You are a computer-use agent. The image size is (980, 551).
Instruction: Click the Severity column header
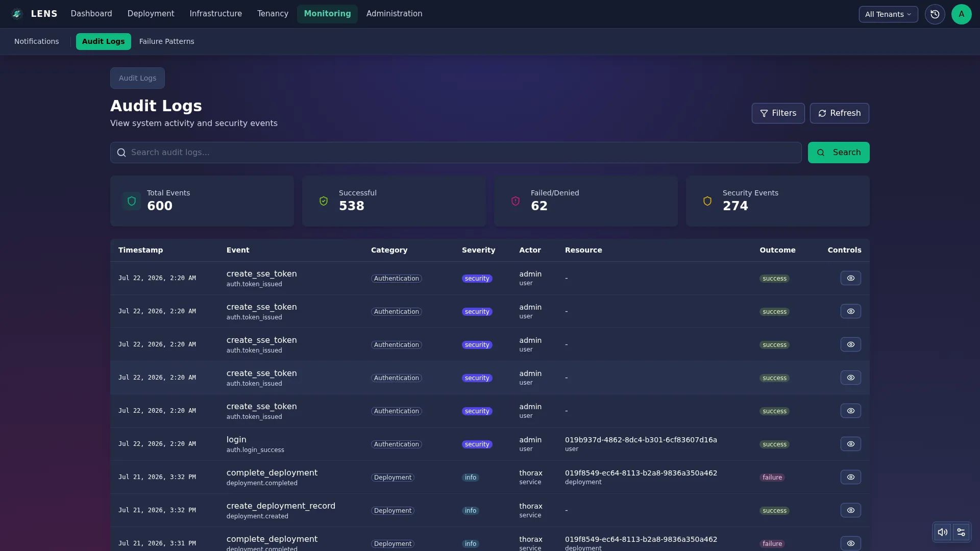pyautogui.click(x=478, y=250)
